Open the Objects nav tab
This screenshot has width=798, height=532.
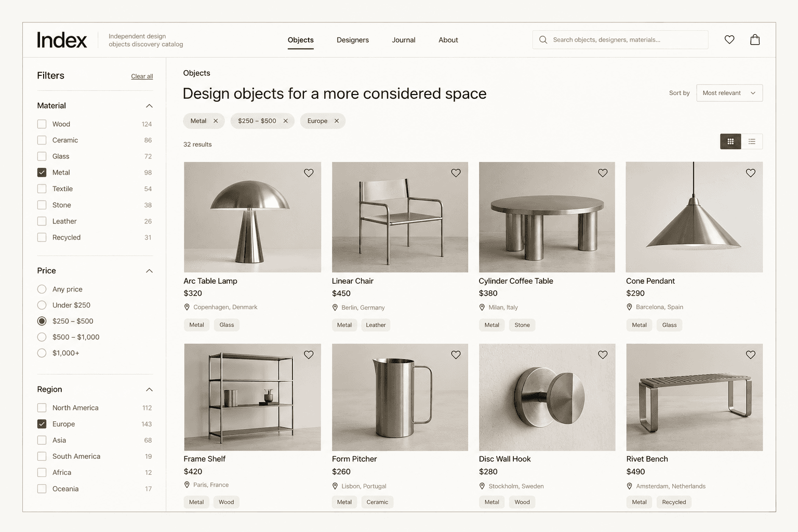point(301,40)
